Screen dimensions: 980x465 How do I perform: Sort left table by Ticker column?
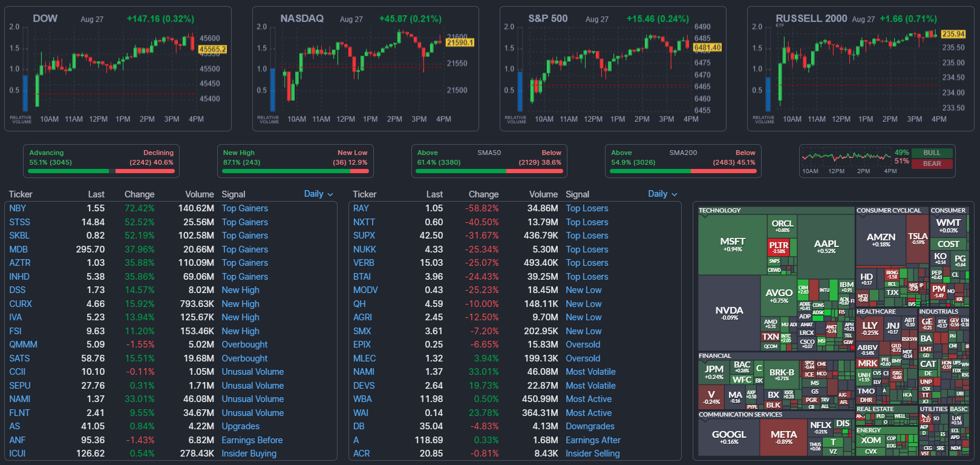(21, 194)
